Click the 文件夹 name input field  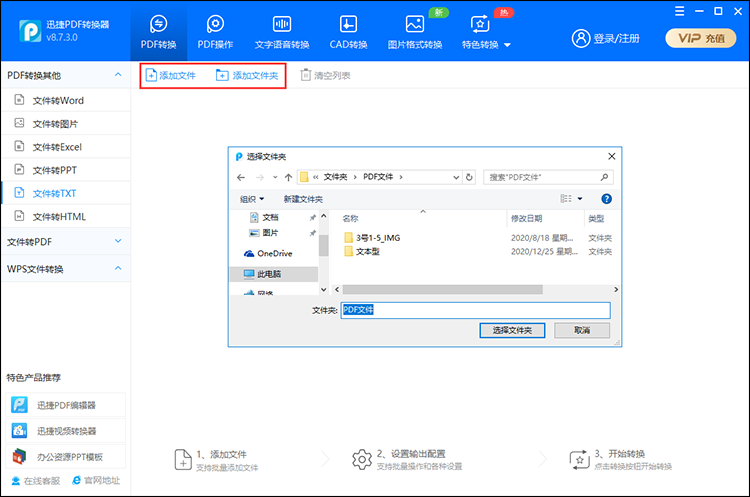(475, 310)
